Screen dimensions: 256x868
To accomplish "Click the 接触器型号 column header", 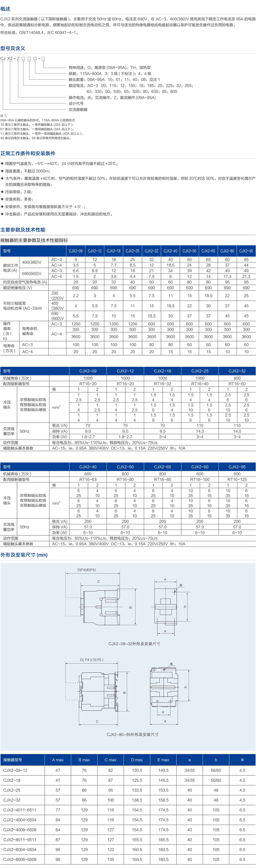I will [12, 760].
